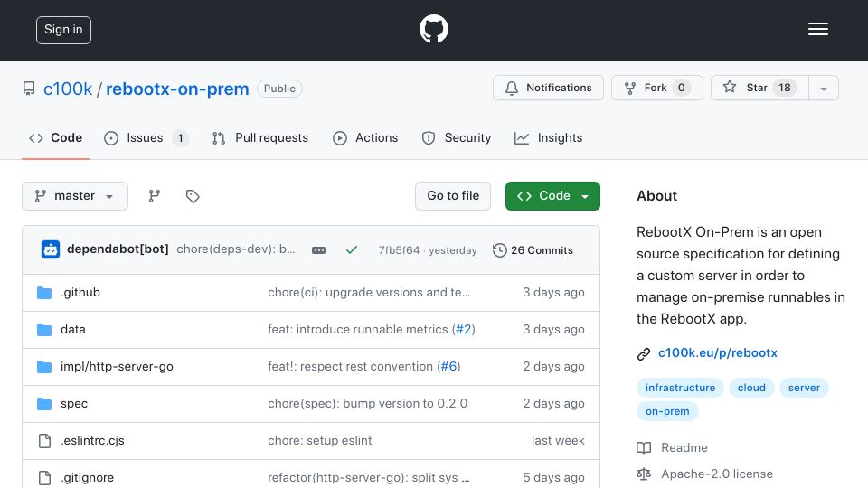Click the Readme book icon
The image size is (868, 488).
pos(643,447)
